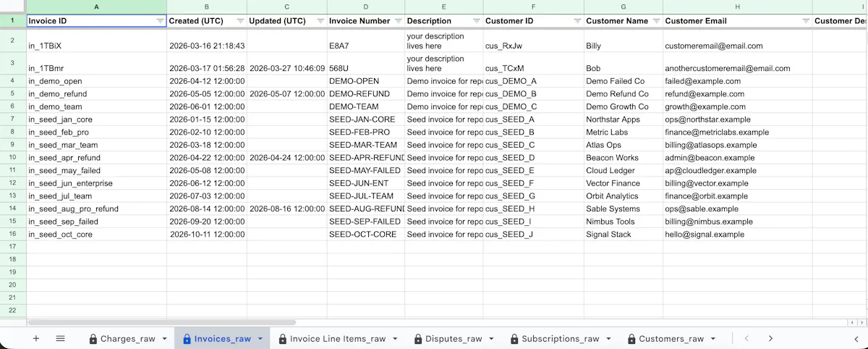Select column D header
The width and height of the screenshot is (868, 349).
(x=366, y=7)
